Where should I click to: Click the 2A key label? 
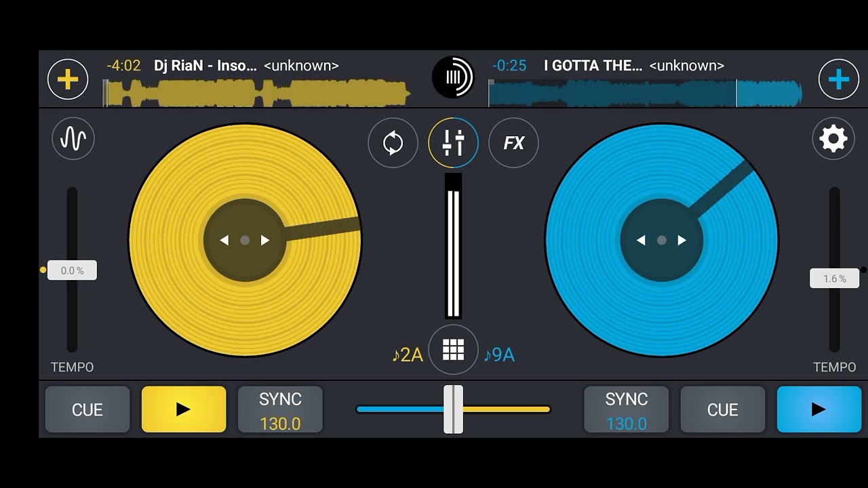[x=408, y=354]
